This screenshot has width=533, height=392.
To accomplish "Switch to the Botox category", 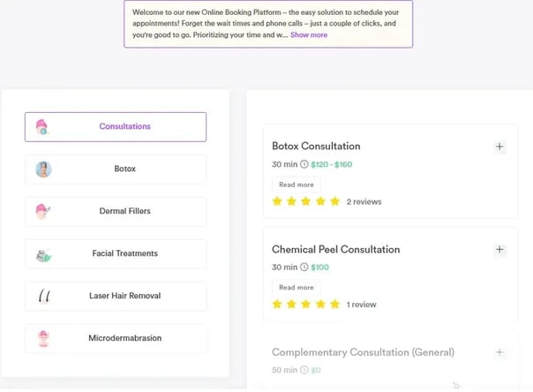I will pos(116,170).
